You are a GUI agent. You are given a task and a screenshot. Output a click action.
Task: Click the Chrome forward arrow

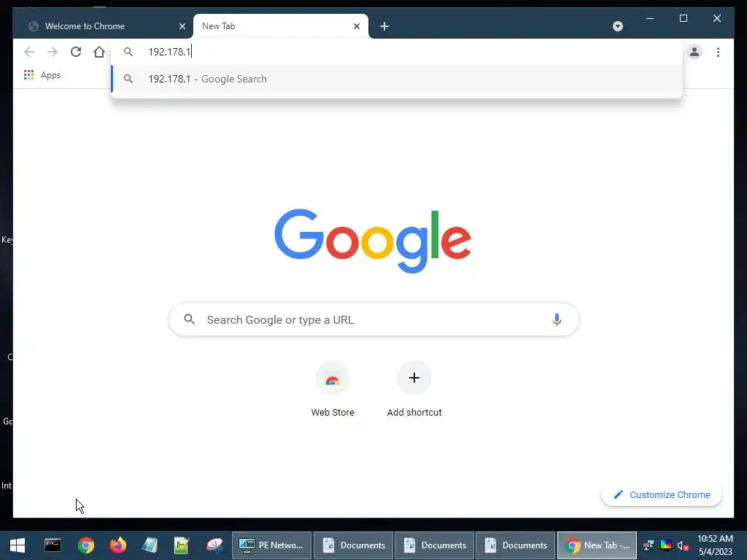53,52
